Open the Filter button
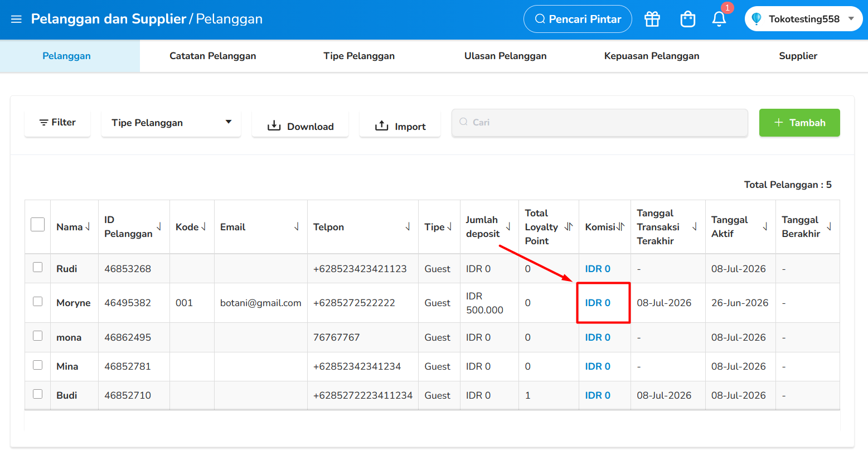 pos(57,123)
